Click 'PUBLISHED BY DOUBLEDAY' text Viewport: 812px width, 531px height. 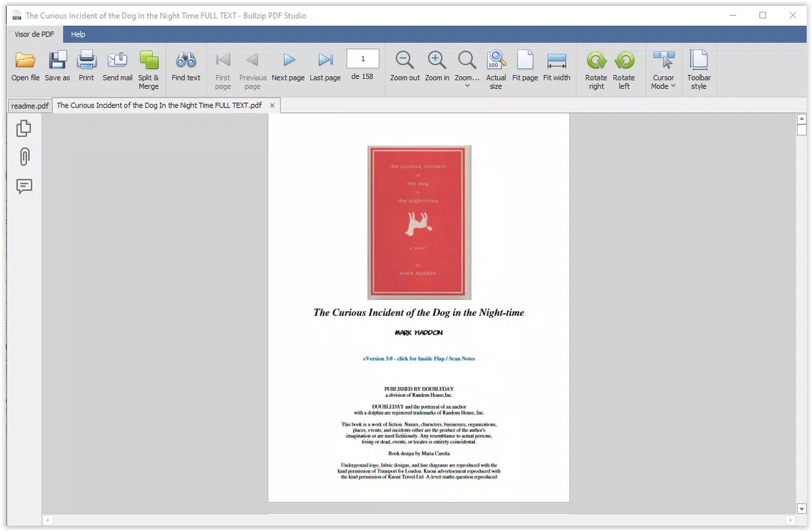[419, 389]
